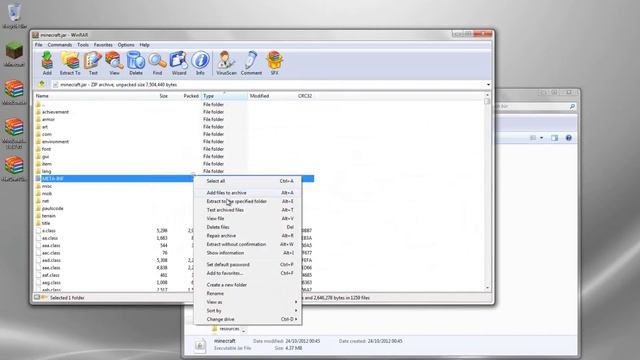Choose Test archived files
640x360 pixels.
pyautogui.click(x=248, y=210)
